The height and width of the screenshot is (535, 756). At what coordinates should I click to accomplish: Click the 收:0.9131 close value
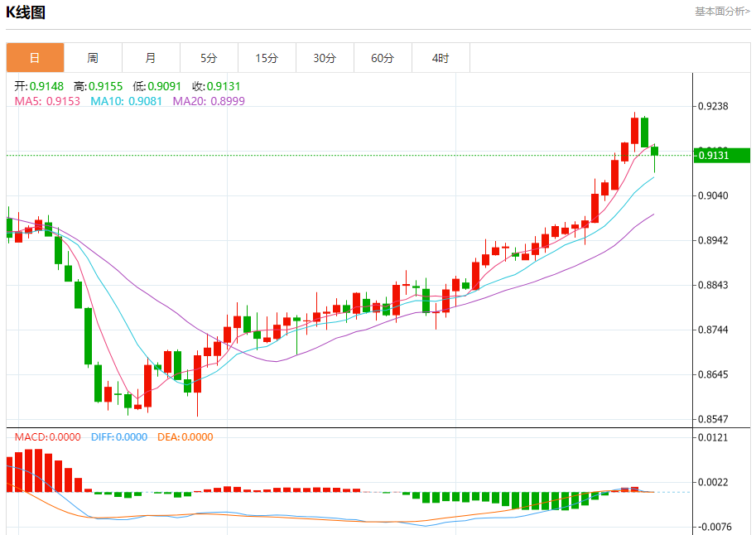pos(216,86)
